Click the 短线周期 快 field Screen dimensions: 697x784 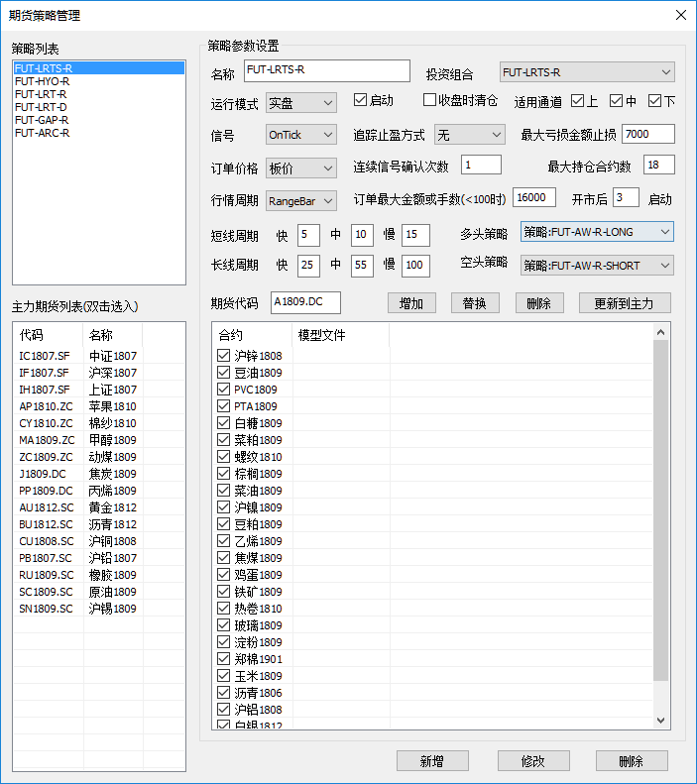308,235
